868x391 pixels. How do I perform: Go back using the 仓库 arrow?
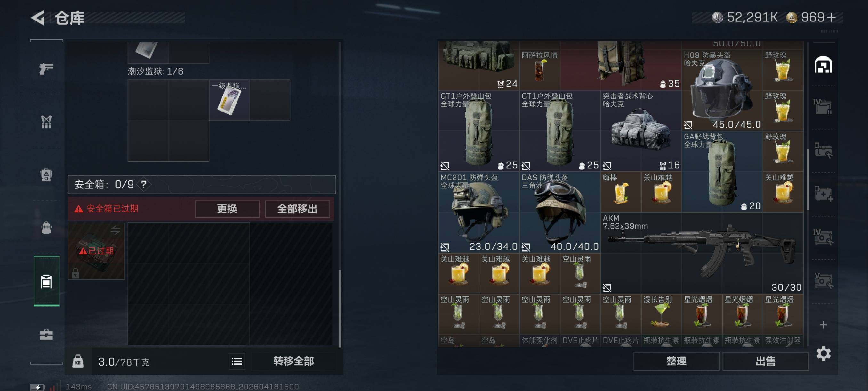[38, 18]
